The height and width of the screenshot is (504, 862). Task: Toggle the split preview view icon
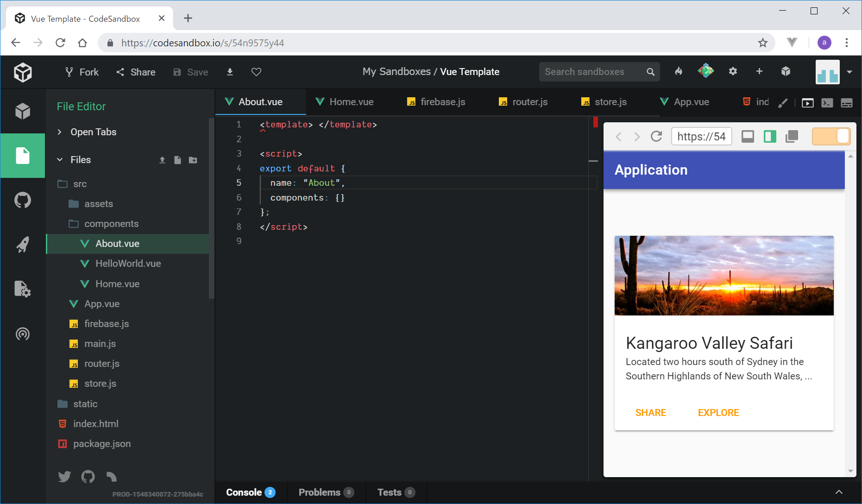click(770, 137)
